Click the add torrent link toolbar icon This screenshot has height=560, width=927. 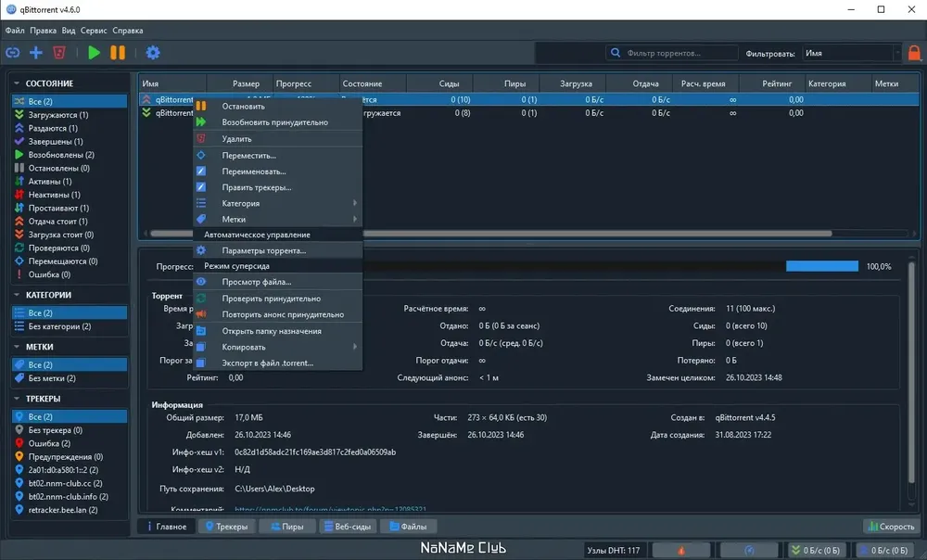12,53
